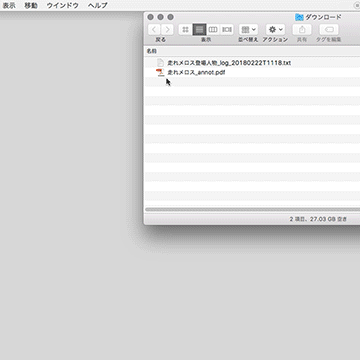Go back with the left arrow button

[154, 30]
